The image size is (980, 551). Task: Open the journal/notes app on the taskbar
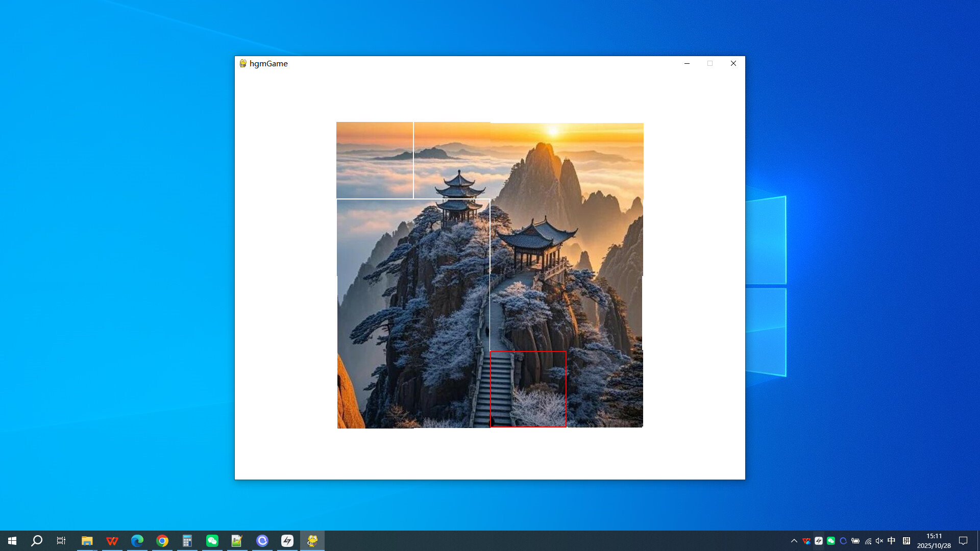coord(237,540)
